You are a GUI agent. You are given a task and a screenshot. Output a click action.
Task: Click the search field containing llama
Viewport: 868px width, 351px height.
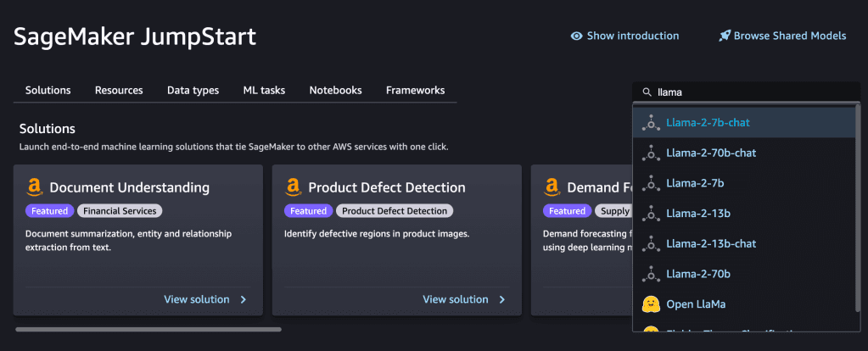746,92
